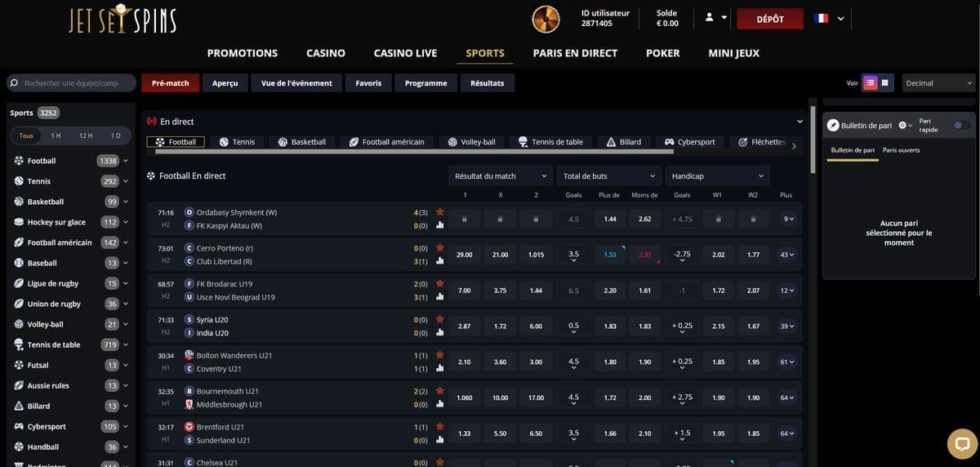Toggle the Pari rapide switch
This screenshot has width=980, height=467.
(x=962, y=125)
